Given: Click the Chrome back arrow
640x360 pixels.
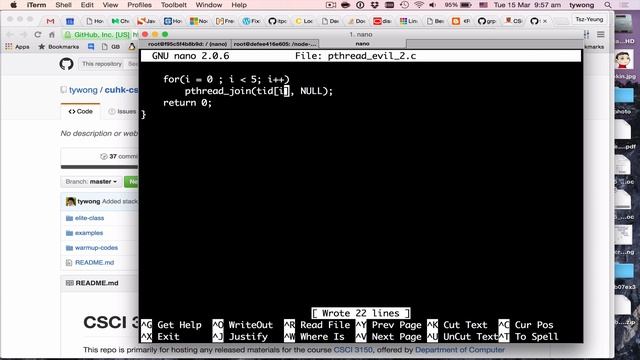Looking at the screenshot, I should (10, 35).
